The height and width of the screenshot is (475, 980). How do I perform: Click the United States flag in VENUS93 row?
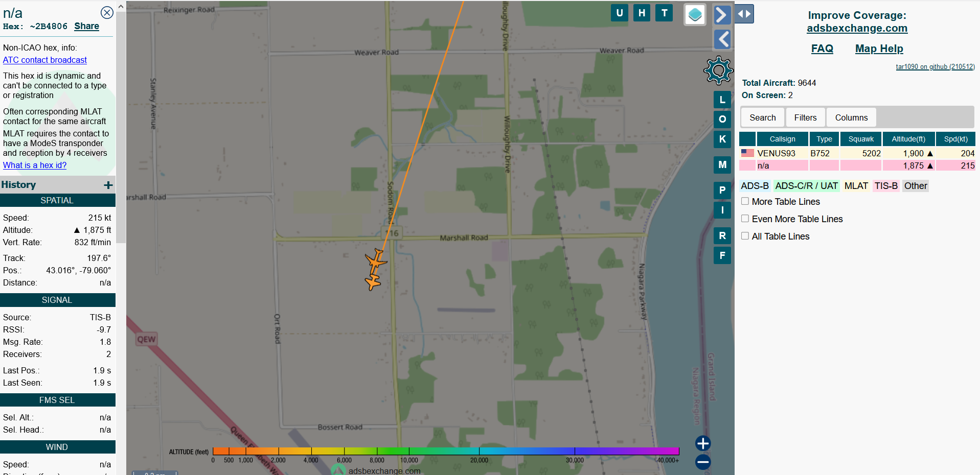(747, 153)
